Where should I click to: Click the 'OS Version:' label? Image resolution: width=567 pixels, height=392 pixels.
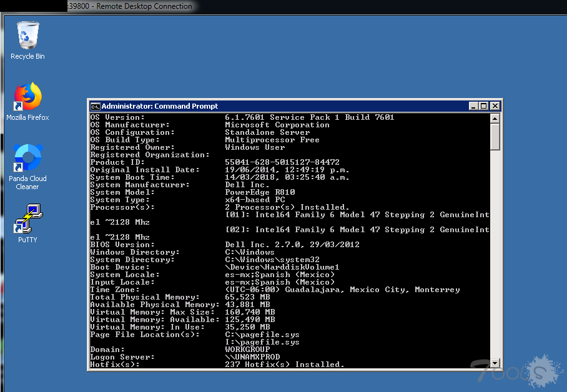[x=117, y=117]
